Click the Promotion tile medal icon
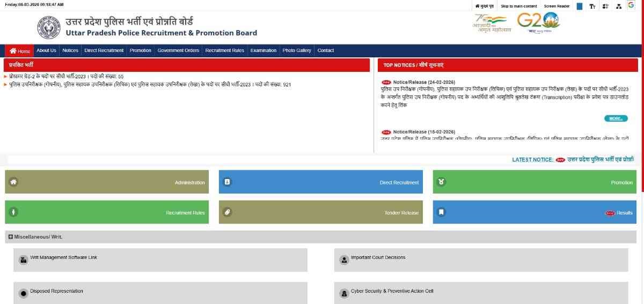The height and width of the screenshot is (304, 644). pos(441,182)
